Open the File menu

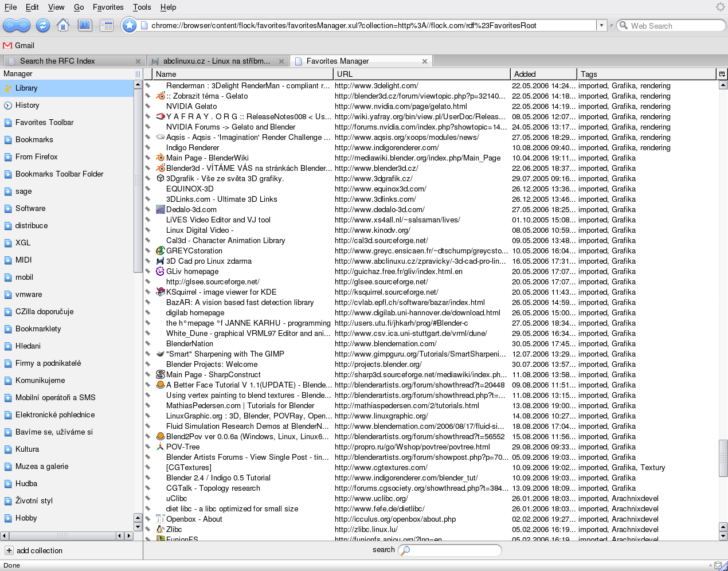[11, 7]
